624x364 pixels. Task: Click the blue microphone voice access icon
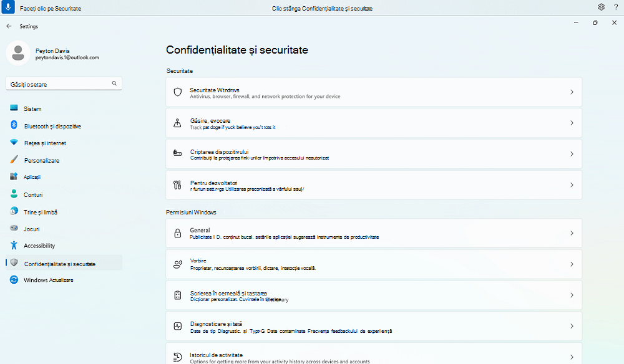8,7
